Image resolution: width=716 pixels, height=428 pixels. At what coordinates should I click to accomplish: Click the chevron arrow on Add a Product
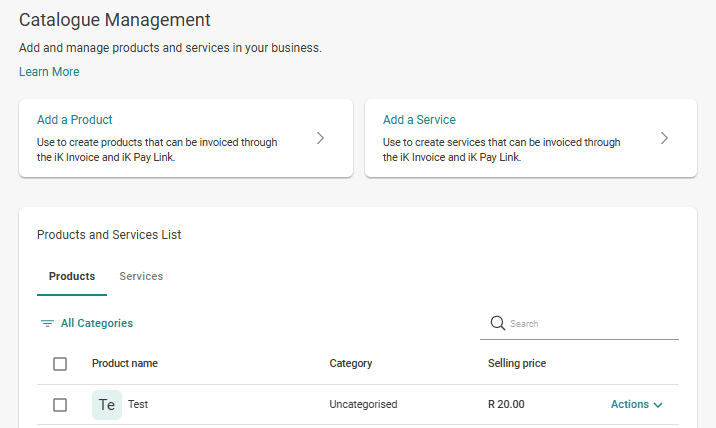(x=320, y=138)
